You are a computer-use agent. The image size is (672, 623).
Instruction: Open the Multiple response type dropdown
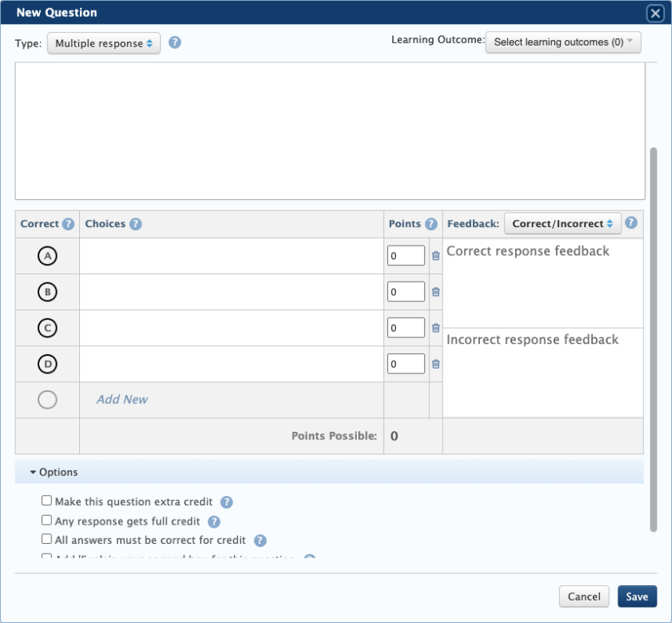click(x=104, y=43)
